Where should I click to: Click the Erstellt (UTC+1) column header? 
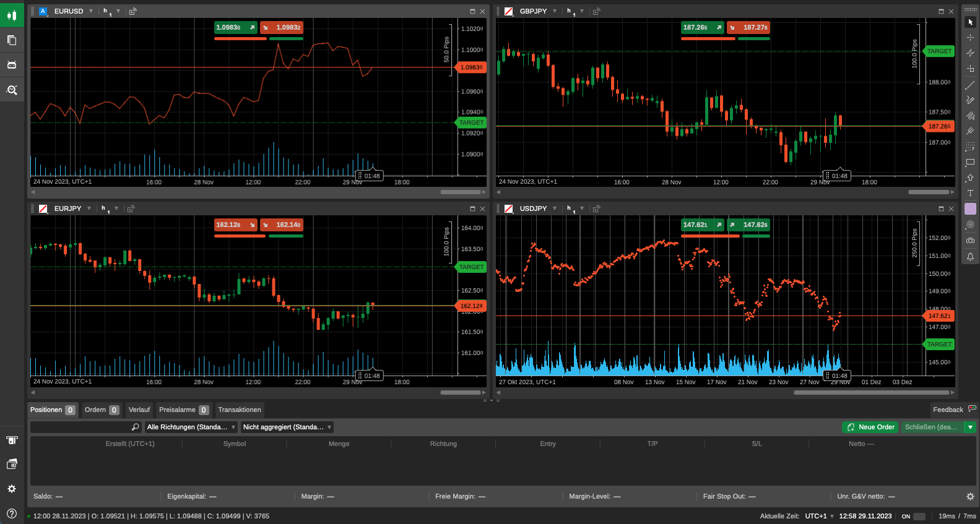130,444
